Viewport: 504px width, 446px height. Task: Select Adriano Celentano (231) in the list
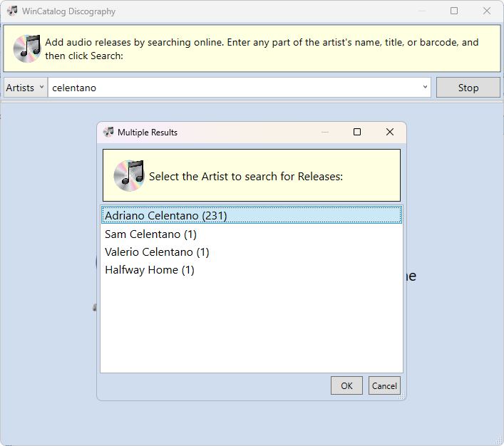click(x=166, y=215)
